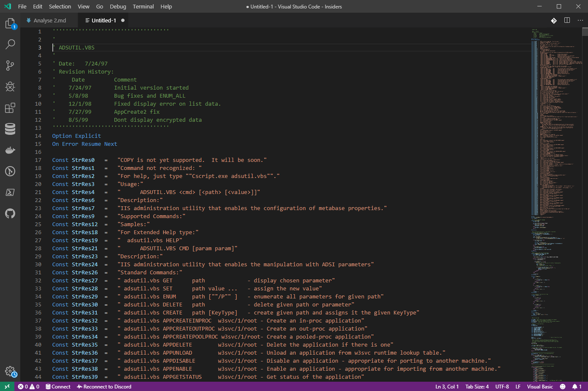Open the Edit menu

(x=38, y=6)
